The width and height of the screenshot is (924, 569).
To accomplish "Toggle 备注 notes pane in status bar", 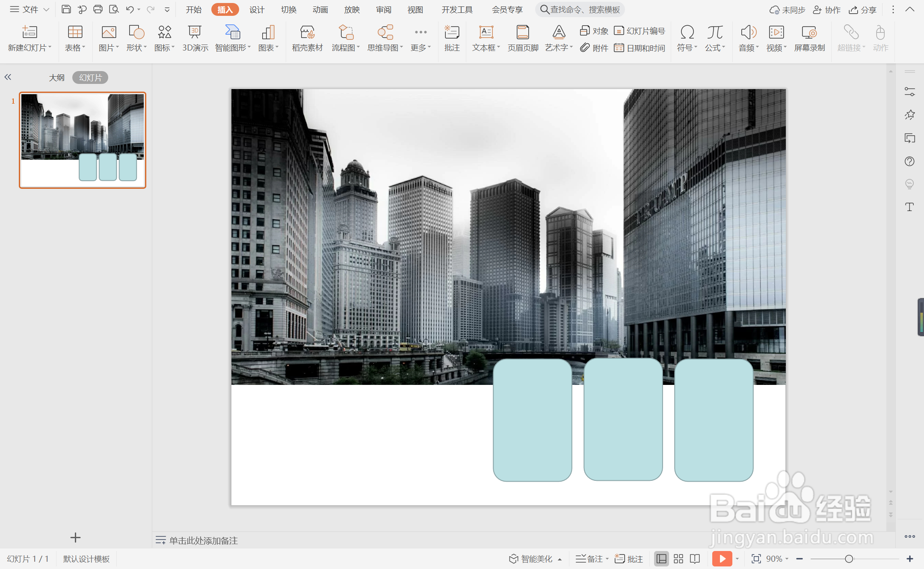I will (592, 559).
